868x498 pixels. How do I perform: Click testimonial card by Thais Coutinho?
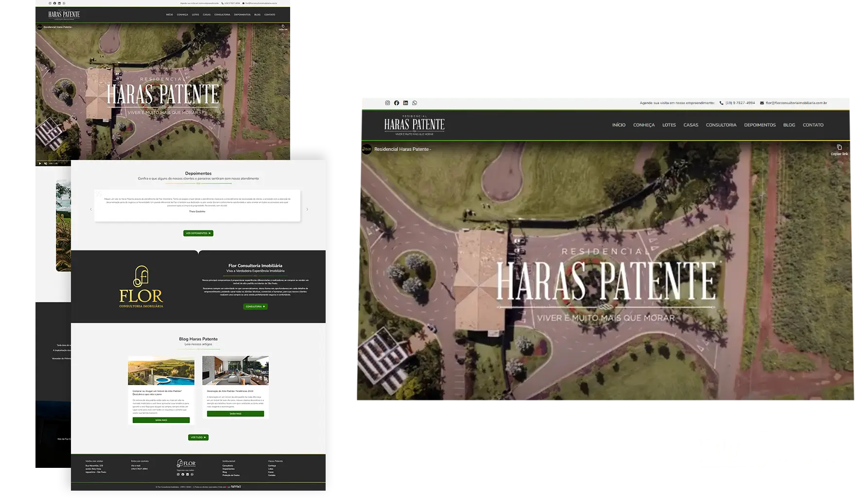point(197,206)
